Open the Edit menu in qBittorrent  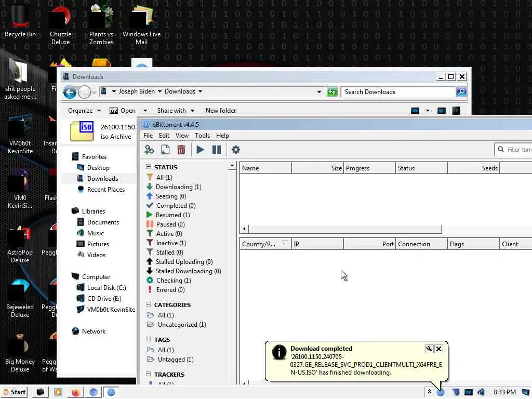click(x=164, y=136)
